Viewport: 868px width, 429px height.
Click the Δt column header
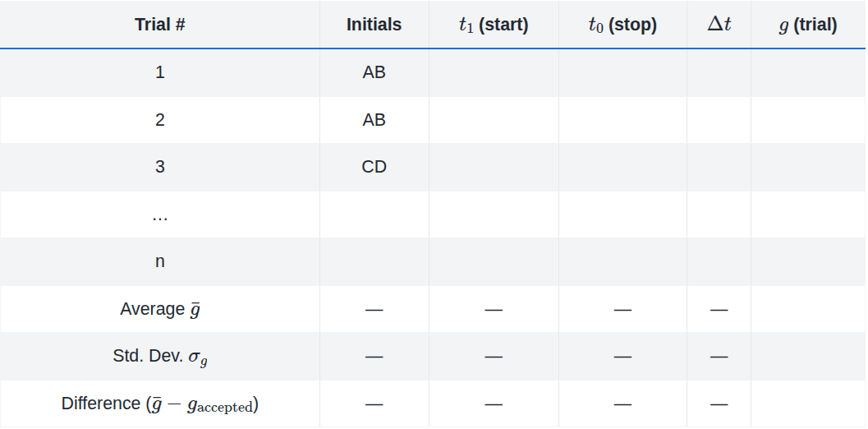click(x=719, y=25)
